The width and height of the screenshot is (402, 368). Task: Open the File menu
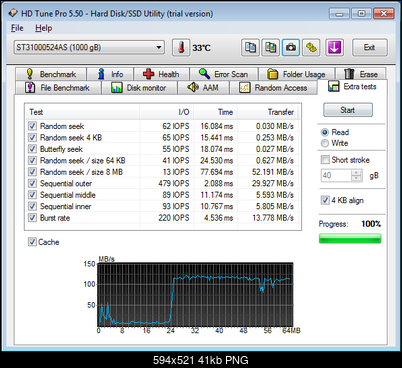tap(17, 28)
